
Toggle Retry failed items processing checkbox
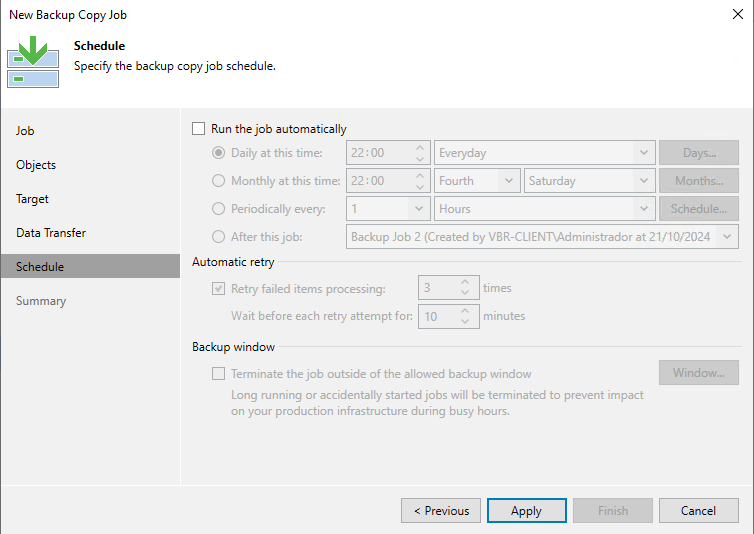(219, 289)
